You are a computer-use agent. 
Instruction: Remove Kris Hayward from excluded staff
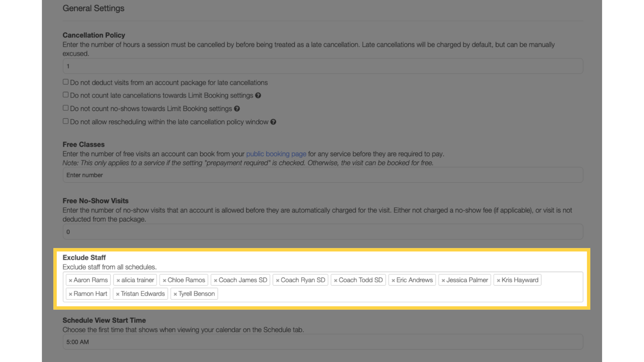(x=498, y=280)
